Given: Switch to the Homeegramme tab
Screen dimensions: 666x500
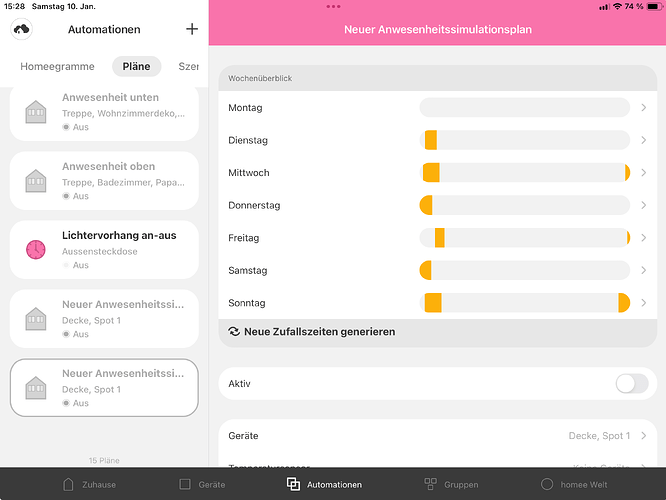Looking at the screenshot, I should click(57, 67).
